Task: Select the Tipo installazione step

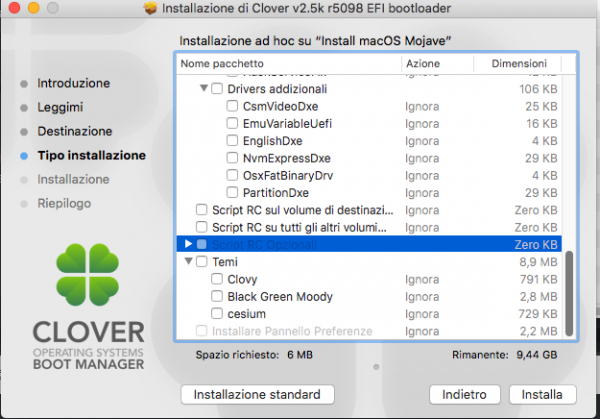Action: coord(91,155)
